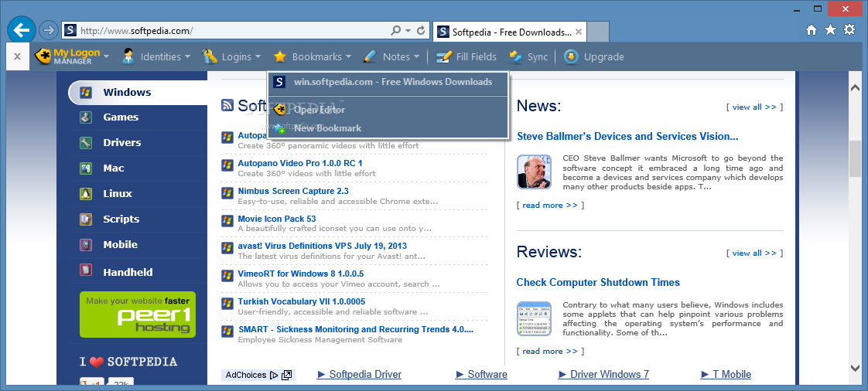Click the Linux penguin icon
Screen dimensions: 868x391
[x=85, y=193]
